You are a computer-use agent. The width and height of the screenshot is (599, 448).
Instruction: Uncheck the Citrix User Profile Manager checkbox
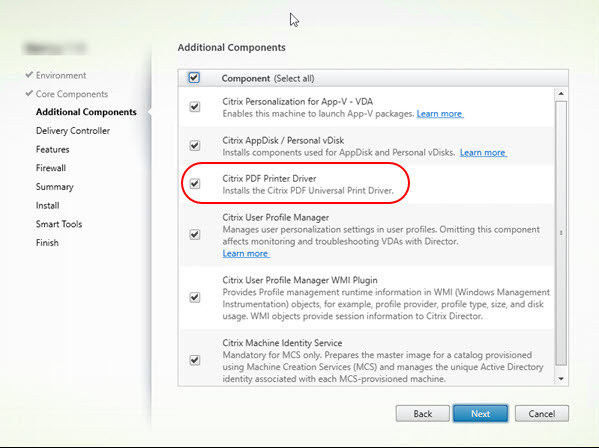(x=195, y=234)
